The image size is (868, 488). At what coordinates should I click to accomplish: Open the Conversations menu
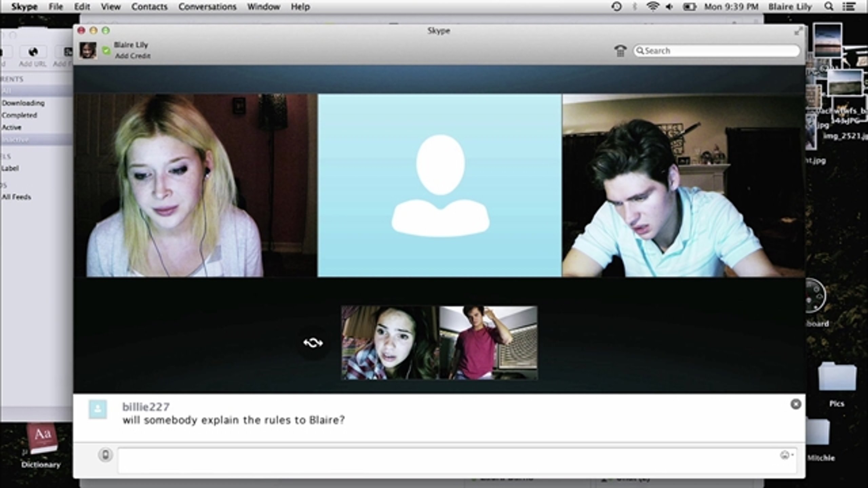(x=207, y=7)
